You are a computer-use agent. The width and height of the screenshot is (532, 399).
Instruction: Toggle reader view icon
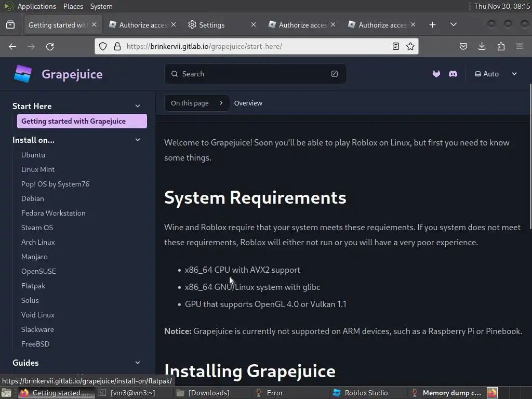coord(395,46)
